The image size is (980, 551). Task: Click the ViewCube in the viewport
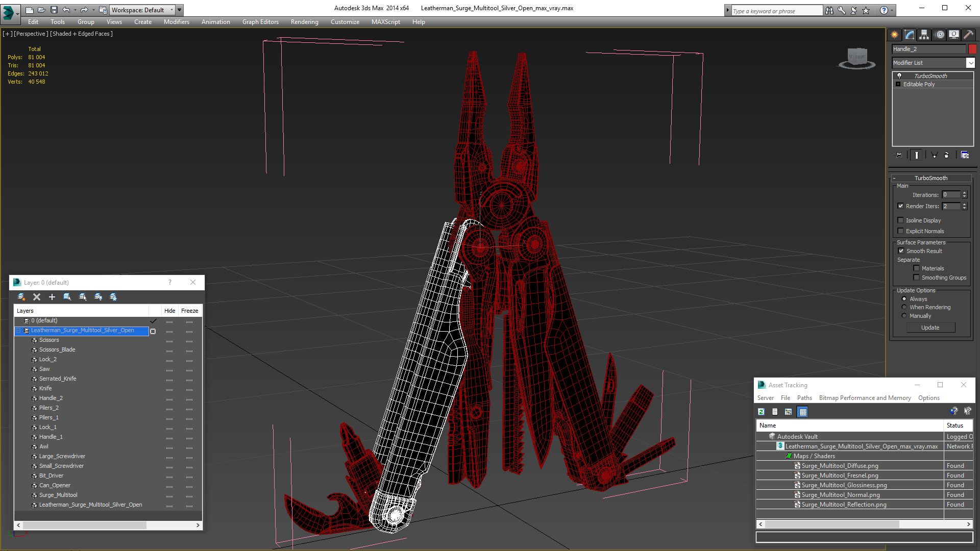pos(857,58)
